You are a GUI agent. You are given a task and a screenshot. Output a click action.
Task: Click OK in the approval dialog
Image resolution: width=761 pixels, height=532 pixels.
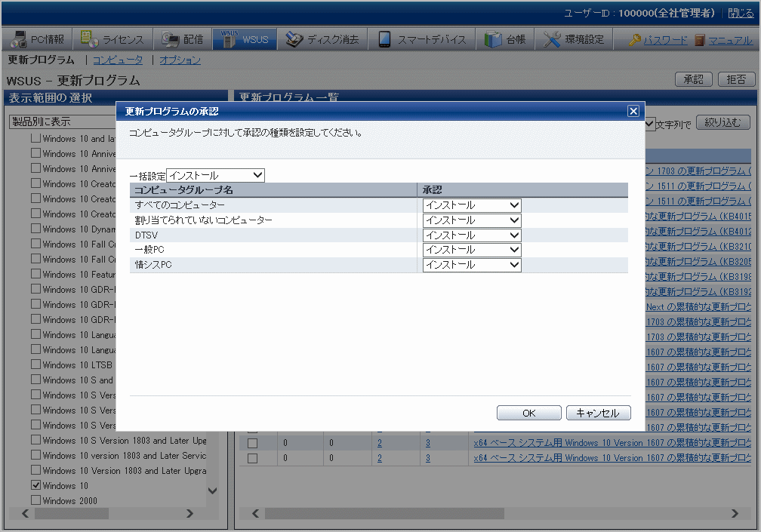pyautogui.click(x=529, y=413)
